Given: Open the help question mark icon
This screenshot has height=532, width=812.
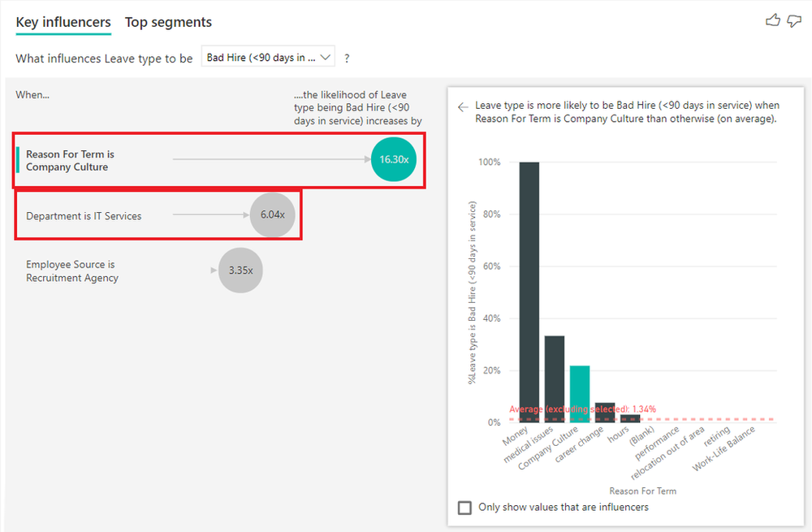Looking at the screenshot, I should pos(346,58).
